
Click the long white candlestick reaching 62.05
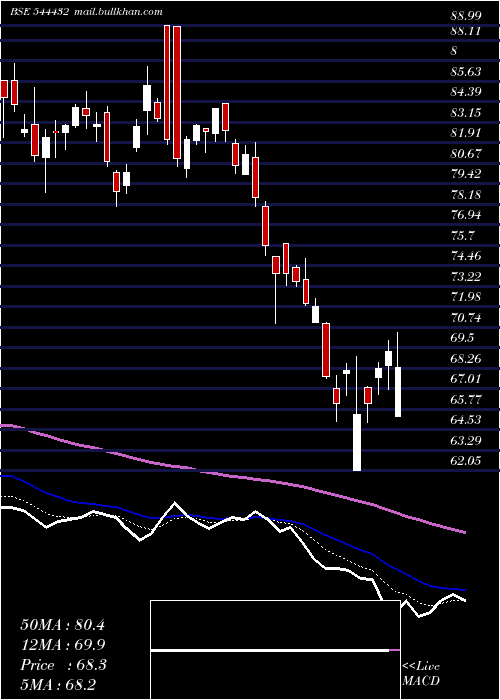(357, 442)
